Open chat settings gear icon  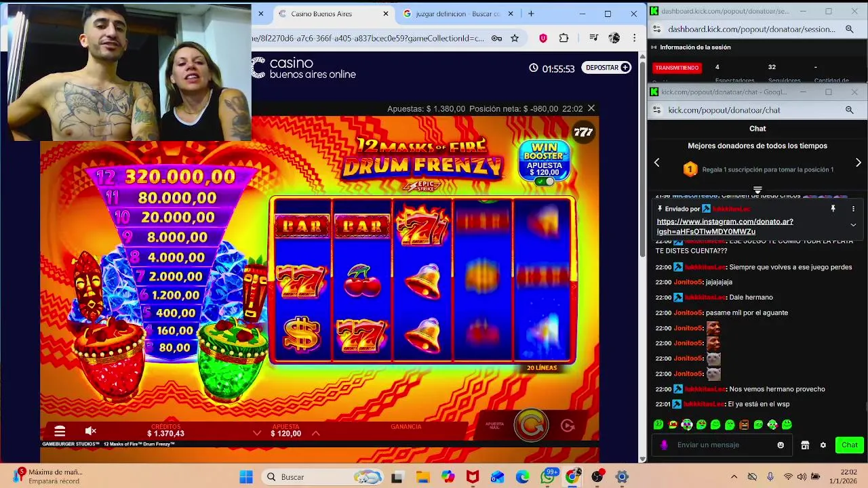point(823,445)
